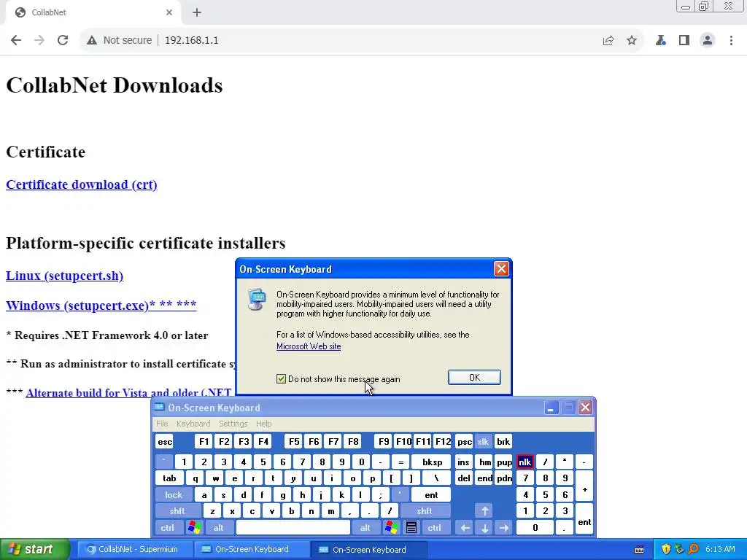Click the main ent key
This screenshot has height=560, width=747.
pyautogui.click(x=431, y=495)
